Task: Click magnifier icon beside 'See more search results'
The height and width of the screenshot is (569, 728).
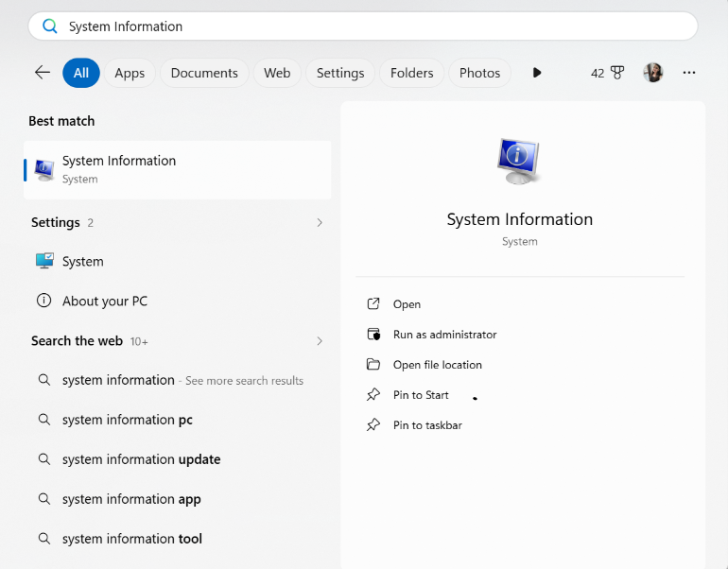Action: point(44,380)
